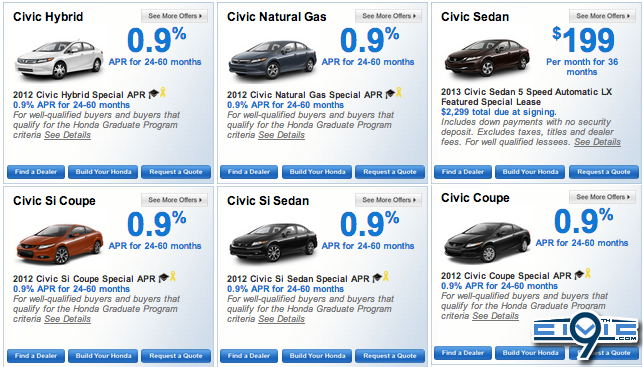Open See More Offers for Civic Hybrid
Image resolution: width=643 pixels, height=367 pixels.
[174, 16]
